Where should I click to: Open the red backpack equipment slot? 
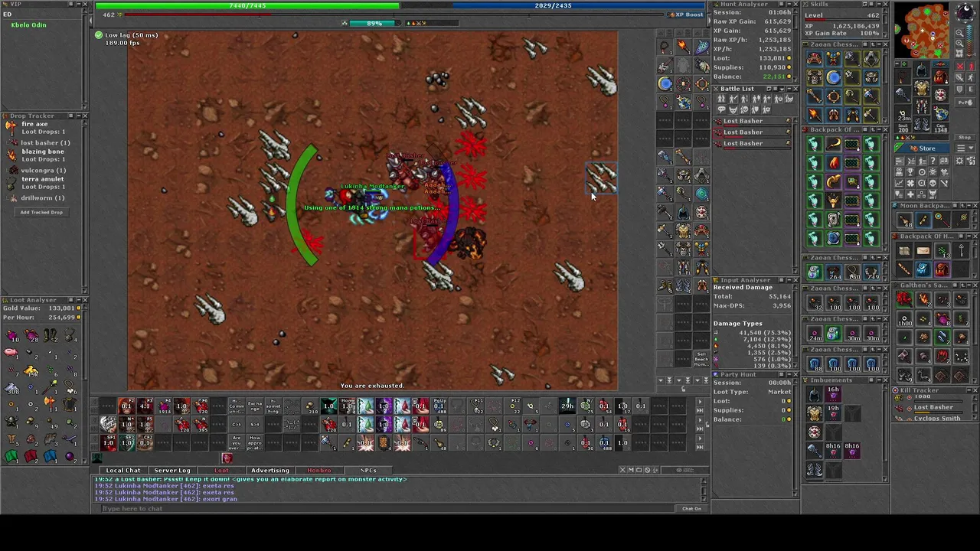pyautogui.click(x=941, y=77)
